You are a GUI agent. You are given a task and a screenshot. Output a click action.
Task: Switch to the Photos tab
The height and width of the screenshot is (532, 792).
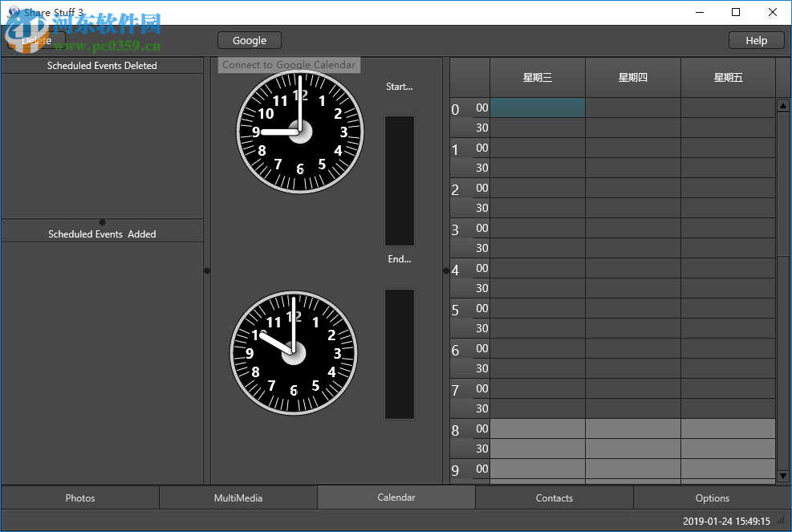pos(80,497)
